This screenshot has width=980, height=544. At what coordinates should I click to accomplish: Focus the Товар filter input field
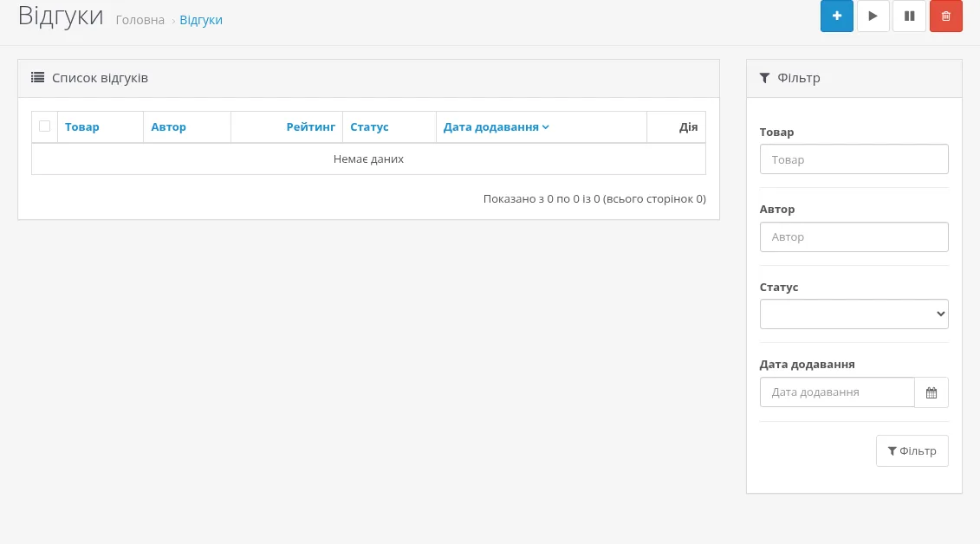853,159
